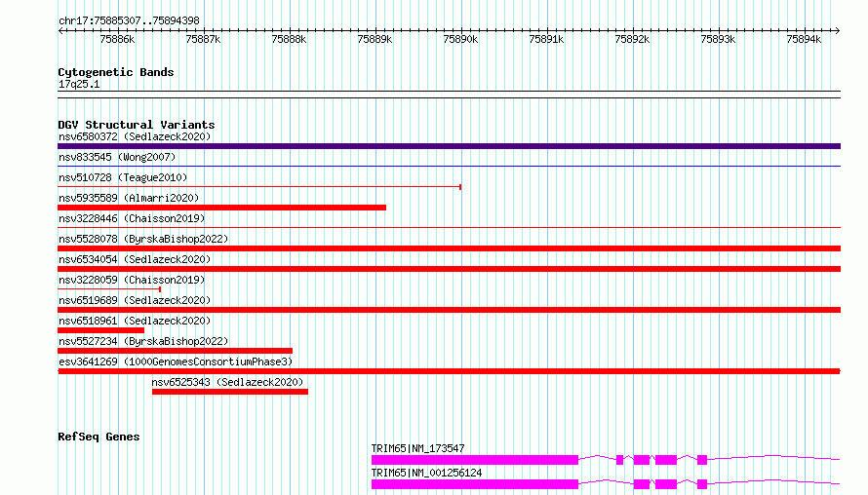Click the 75886k ruler tick label

pyautogui.click(x=117, y=39)
